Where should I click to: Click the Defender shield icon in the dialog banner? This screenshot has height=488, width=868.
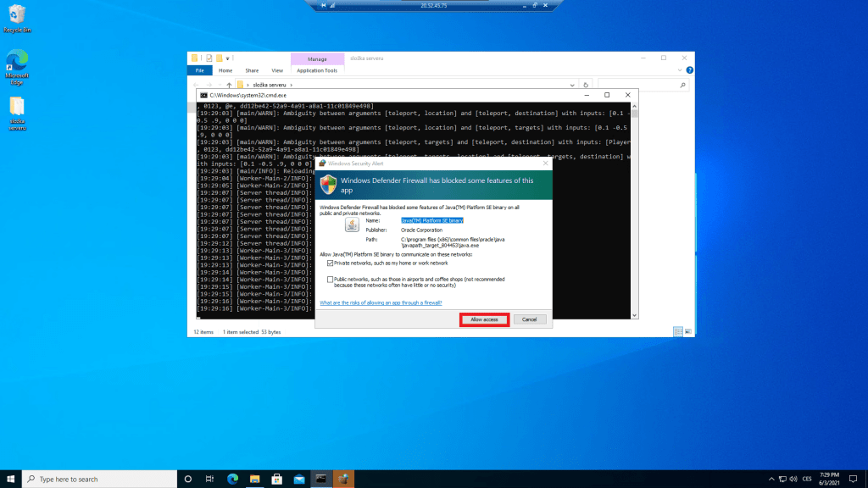(x=328, y=185)
